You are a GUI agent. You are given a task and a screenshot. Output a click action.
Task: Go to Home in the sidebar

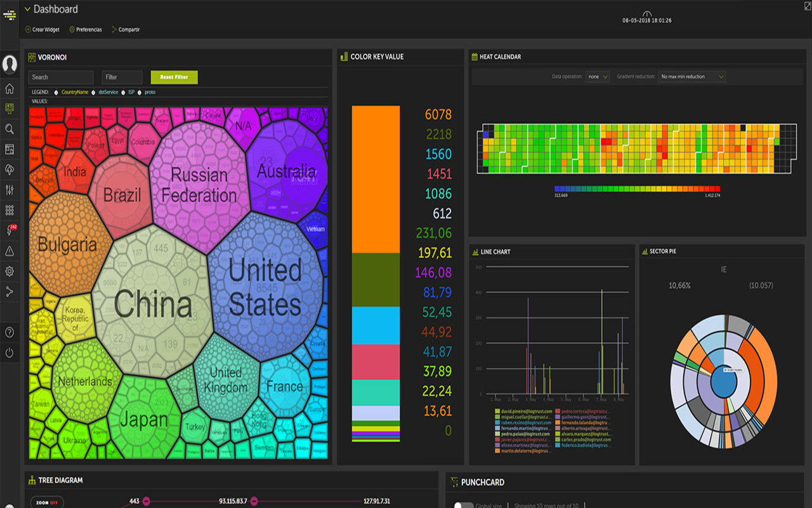pos(10,88)
